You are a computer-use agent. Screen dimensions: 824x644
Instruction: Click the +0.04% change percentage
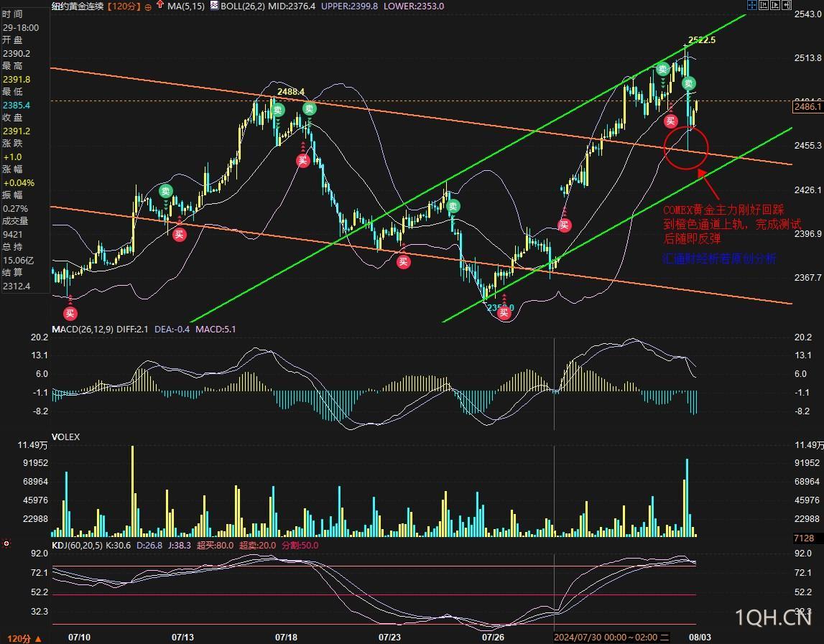pyautogui.click(x=19, y=183)
